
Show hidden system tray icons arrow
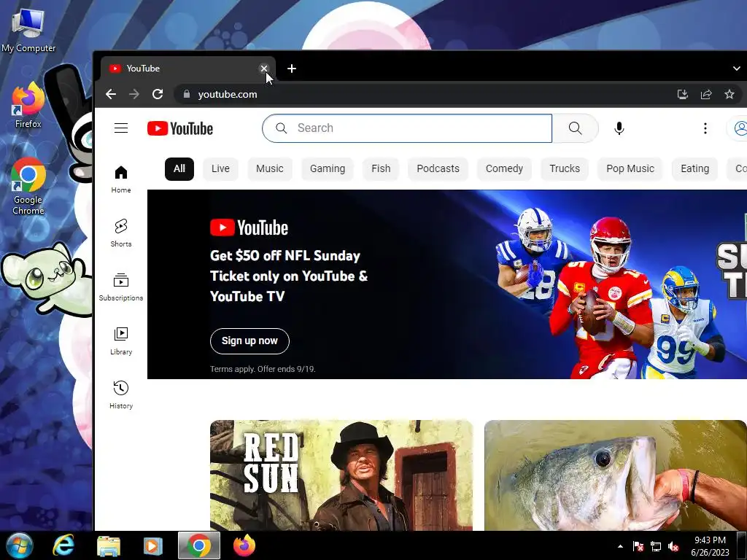(x=620, y=546)
